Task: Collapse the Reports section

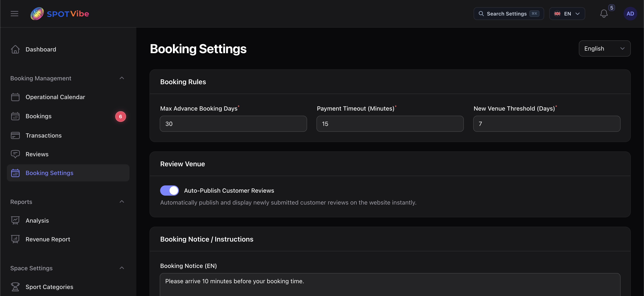Action: [122, 202]
